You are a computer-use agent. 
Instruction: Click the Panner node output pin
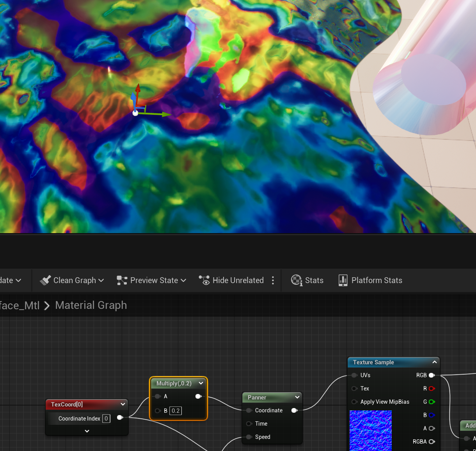tap(294, 410)
